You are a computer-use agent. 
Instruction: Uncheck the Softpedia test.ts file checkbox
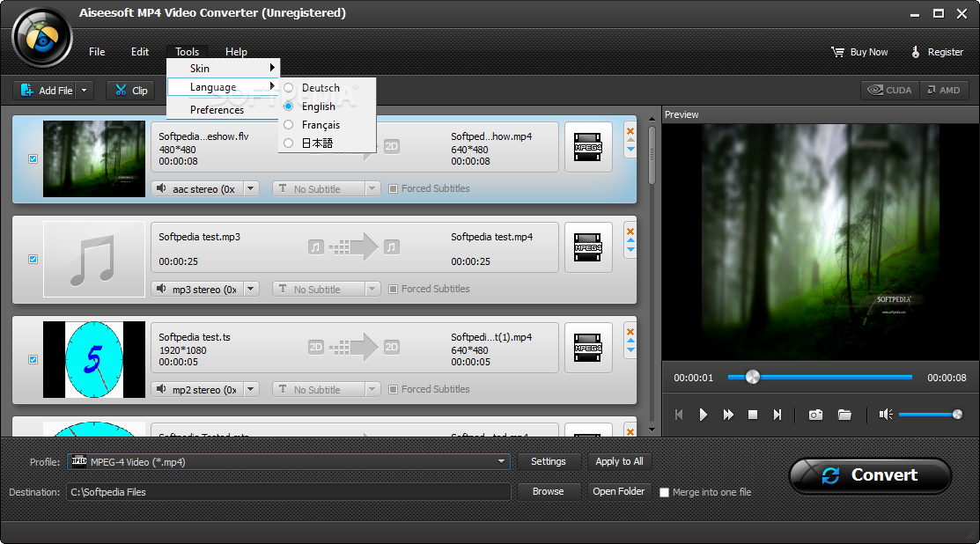point(33,360)
